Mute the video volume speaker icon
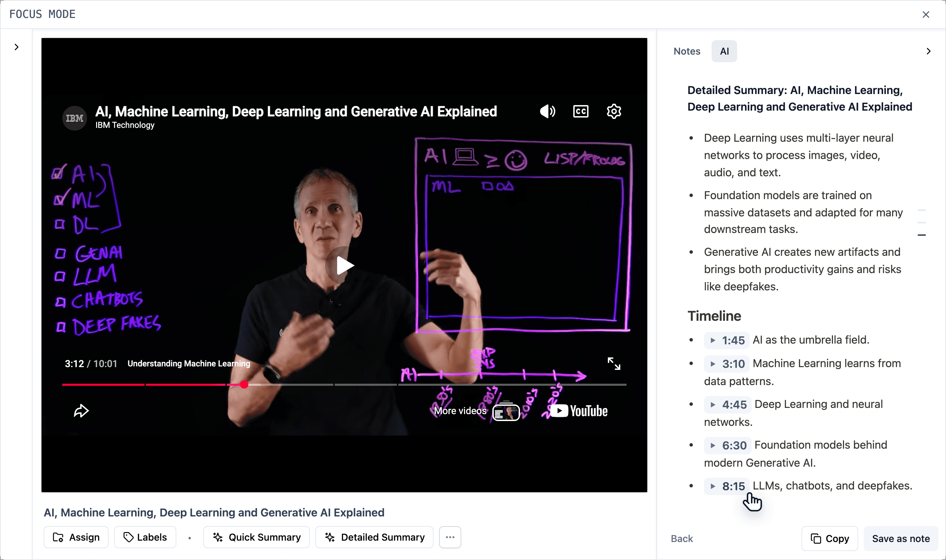The image size is (946, 560). point(548,111)
